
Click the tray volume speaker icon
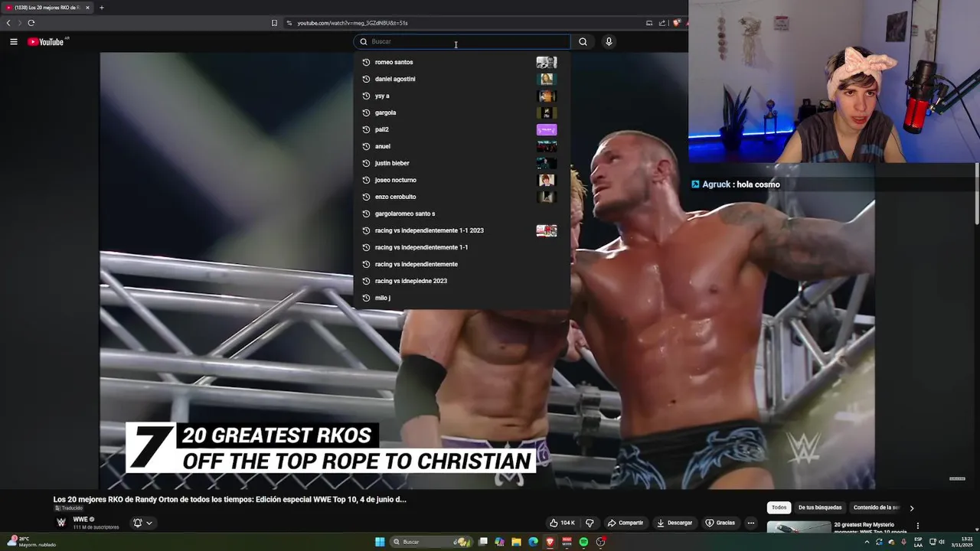tap(941, 542)
